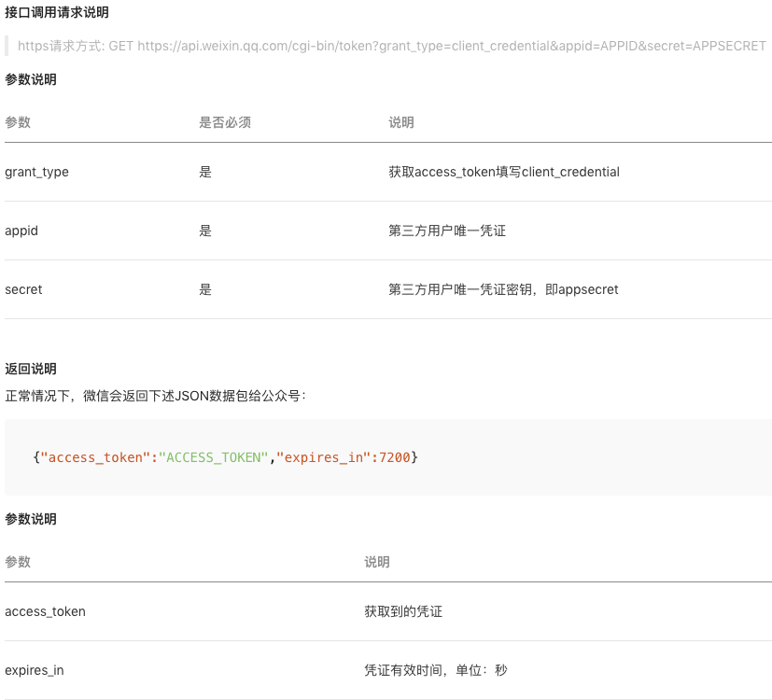Click the appid parameter name

coord(21,231)
